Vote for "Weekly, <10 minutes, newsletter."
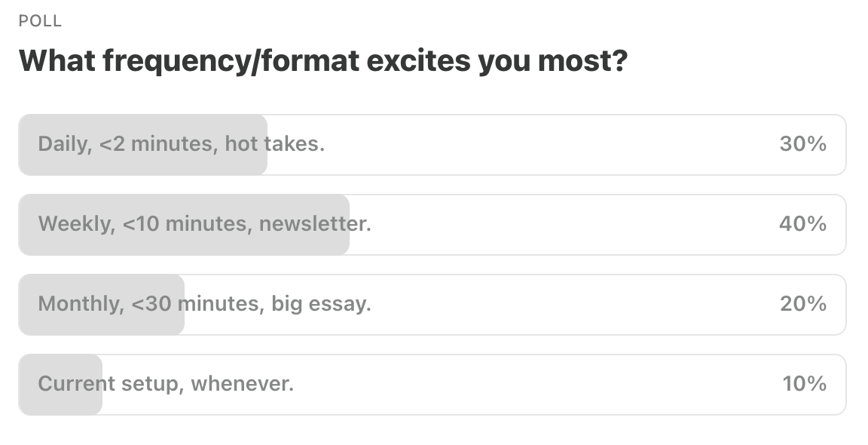The height and width of the screenshot is (445, 868). point(432,225)
